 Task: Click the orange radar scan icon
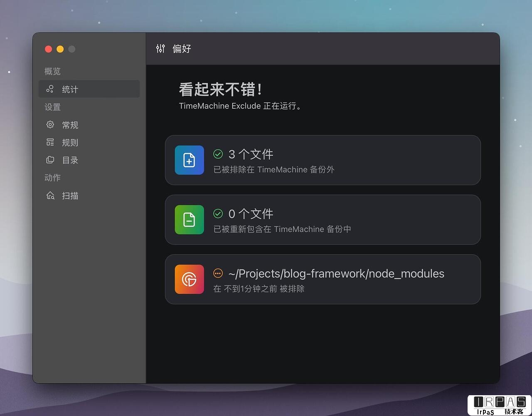[x=190, y=279]
